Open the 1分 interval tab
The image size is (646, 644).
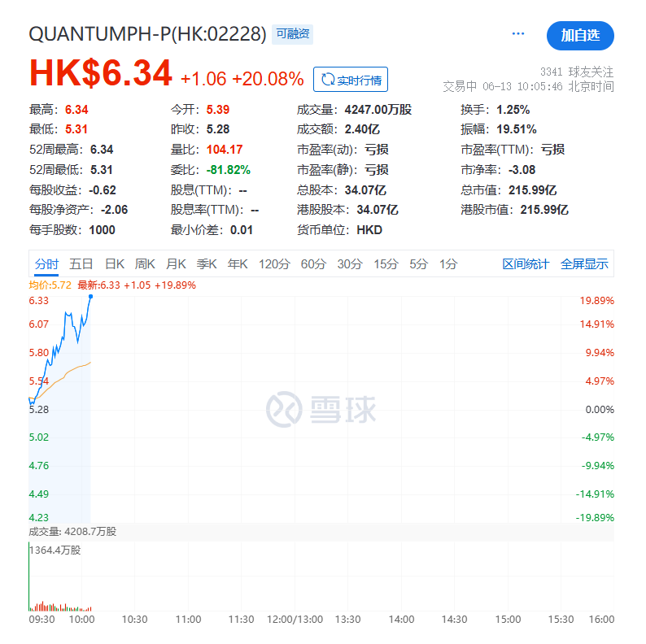point(448,264)
